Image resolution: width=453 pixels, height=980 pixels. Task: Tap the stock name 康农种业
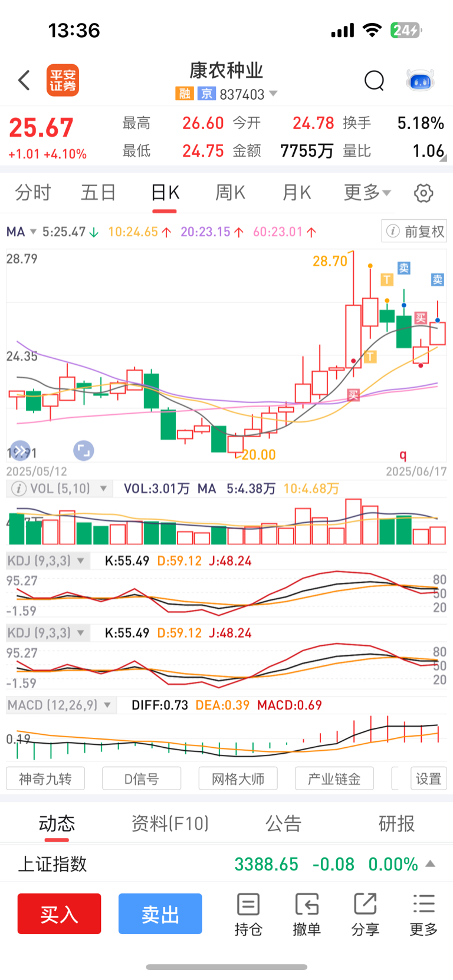click(x=226, y=70)
